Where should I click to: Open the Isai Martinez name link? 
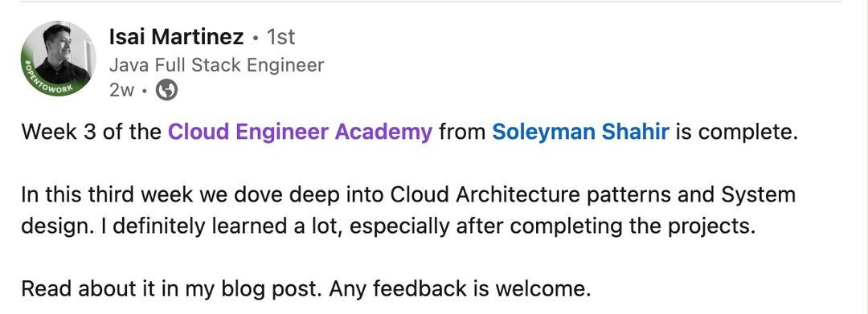pyautogui.click(x=176, y=37)
